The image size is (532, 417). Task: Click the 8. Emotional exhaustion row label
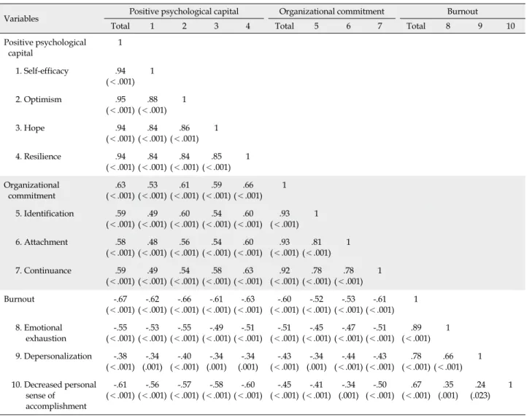[x=41, y=333]
